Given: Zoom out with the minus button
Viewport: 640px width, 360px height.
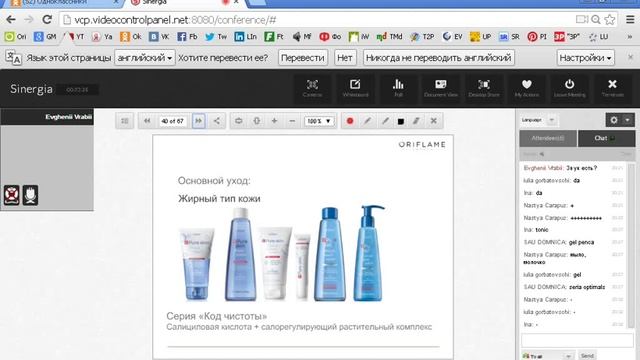Looking at the screenshot, I should click(292, 121).
